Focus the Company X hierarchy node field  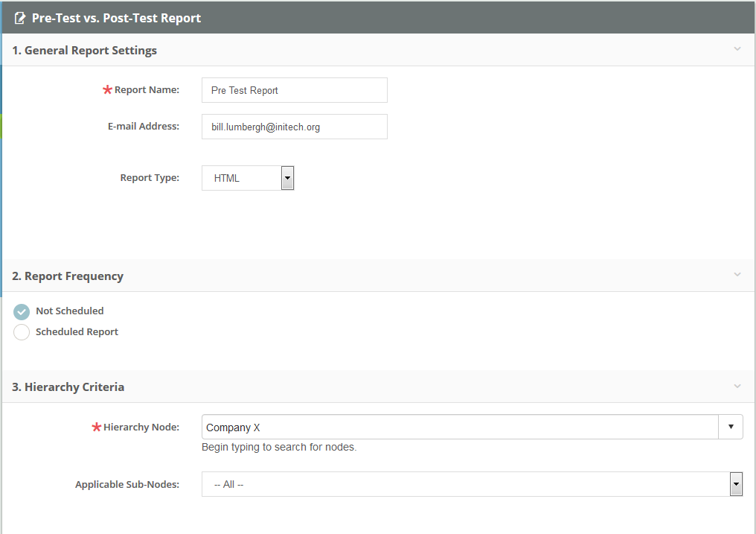(x=459, y=427)
